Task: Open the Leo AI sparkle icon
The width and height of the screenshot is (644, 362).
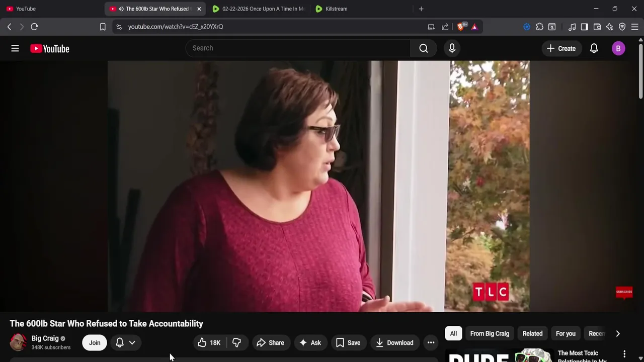Action: pyautogui.click(x=610, y=27)
